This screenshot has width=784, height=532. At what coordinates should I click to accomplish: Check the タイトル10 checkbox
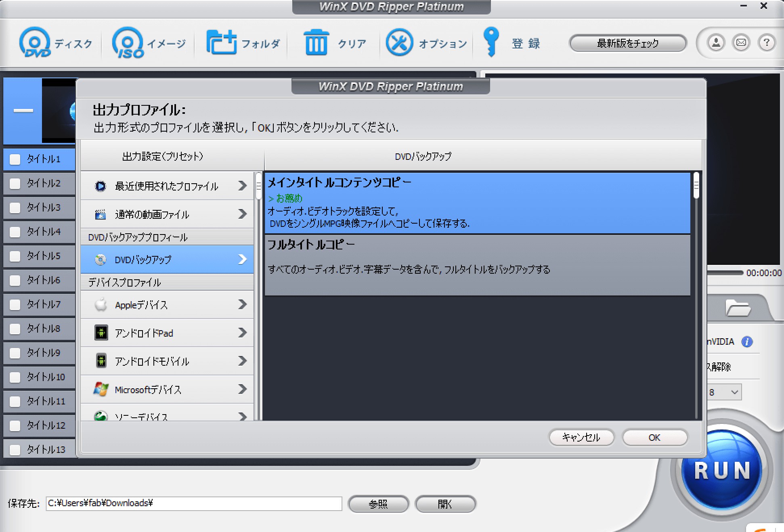15,377
